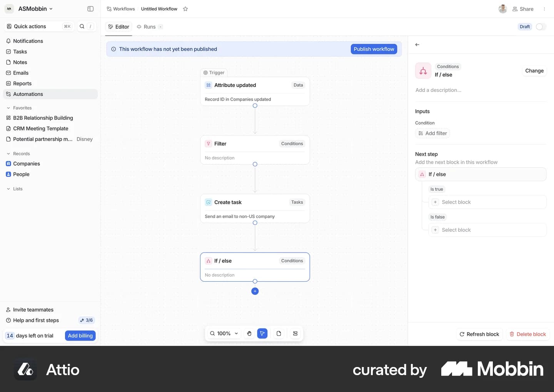Click the If / else block icon in panel header
The height and width of the screenshot is (392, 554).
(x=423, y=71)
